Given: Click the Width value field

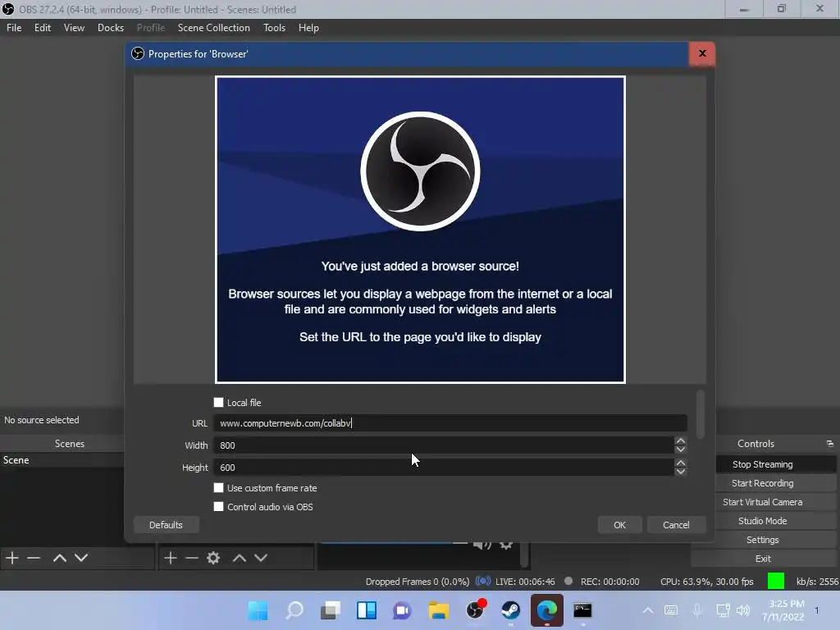Looking at the screenshot, I should [444, 445].
